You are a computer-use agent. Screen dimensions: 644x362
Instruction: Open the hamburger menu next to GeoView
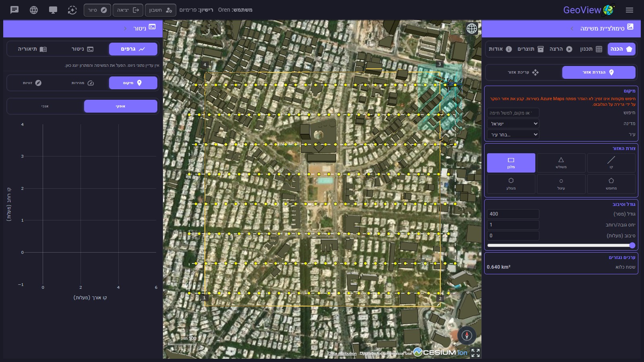coord(630,10)
